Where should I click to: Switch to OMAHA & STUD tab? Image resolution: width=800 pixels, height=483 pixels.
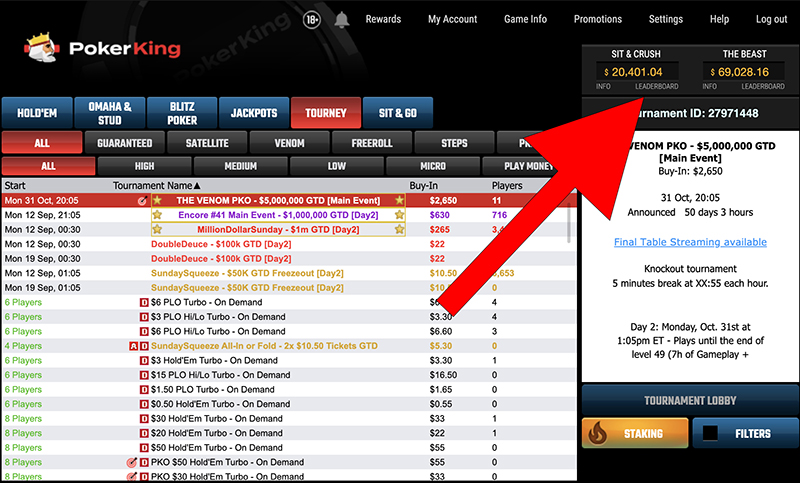110,113
